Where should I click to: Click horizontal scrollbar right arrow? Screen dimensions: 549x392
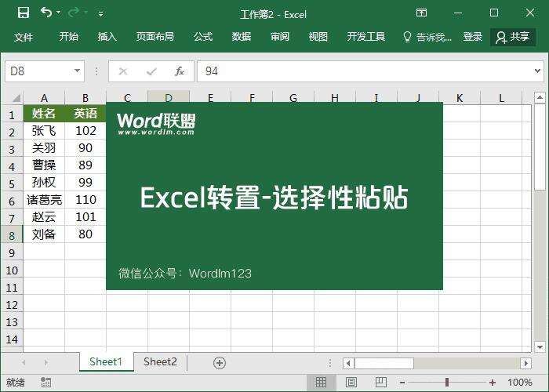[x=526, y=363]
